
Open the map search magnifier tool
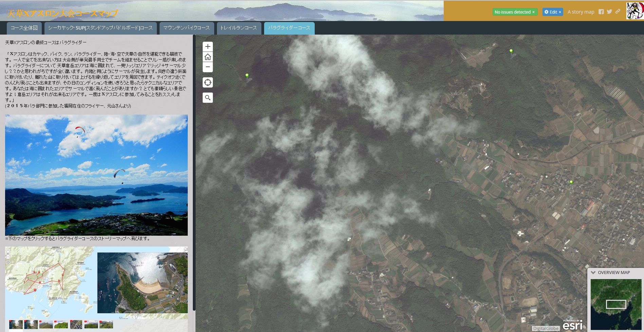[208, 98]
